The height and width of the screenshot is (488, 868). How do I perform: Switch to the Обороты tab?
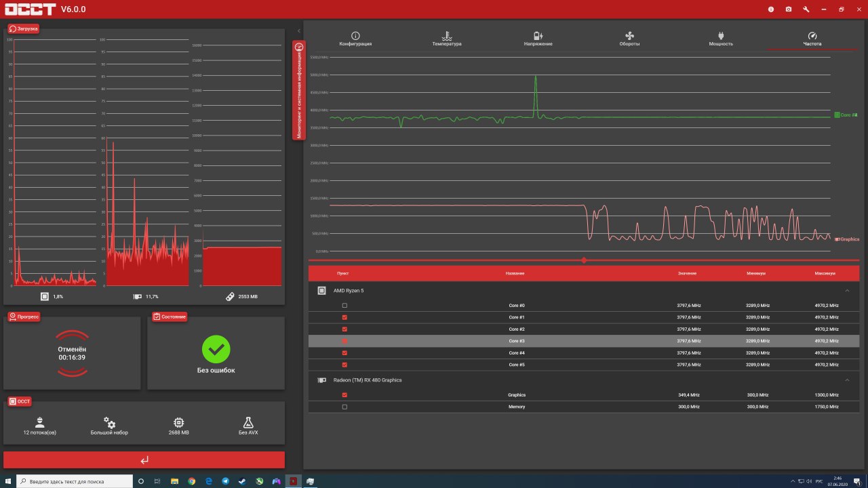629,39
